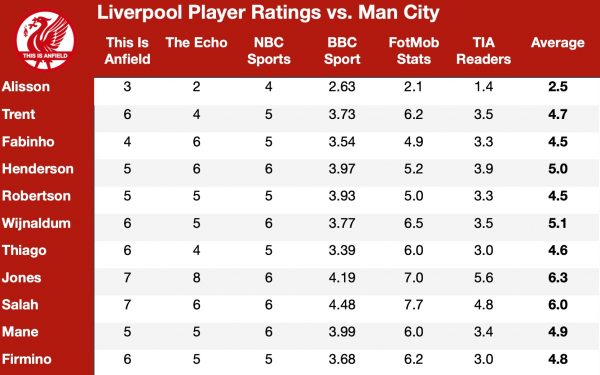The height and width of the screenshot is (375, 600).
Task: Select the Firmino row label
Action: (x=27, y=359)
